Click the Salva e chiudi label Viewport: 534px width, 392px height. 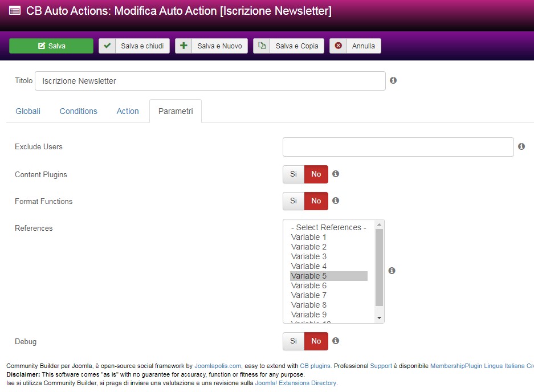(x=142, y=46)
